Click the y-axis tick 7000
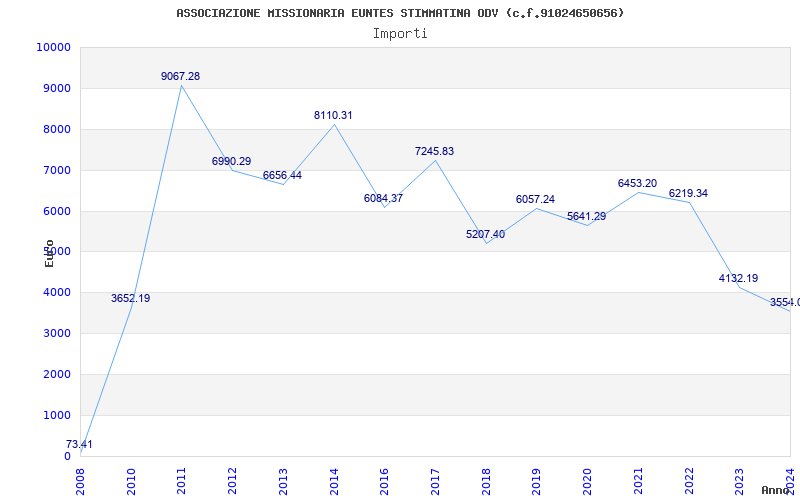This screenshot has width=800, height=500. 56,170
